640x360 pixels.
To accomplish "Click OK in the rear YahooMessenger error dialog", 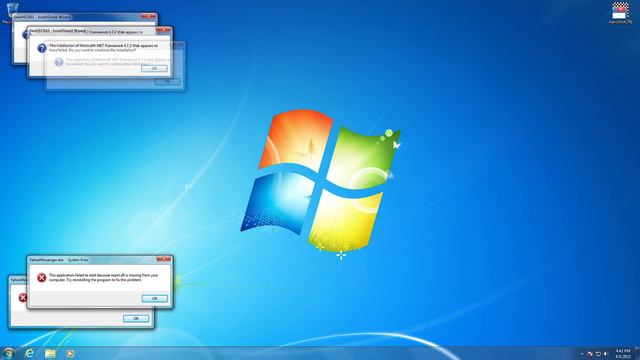I will point(136,318).
